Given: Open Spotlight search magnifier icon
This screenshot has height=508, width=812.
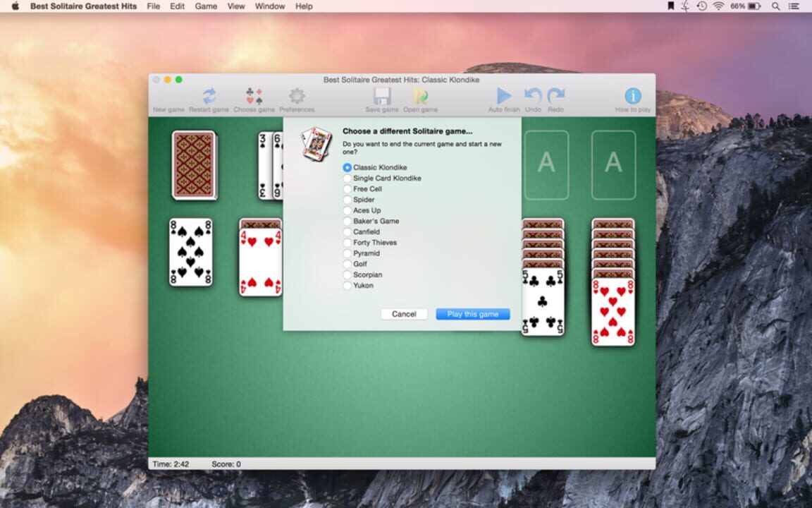Looking at the screenshot, I should click(776, 6).
